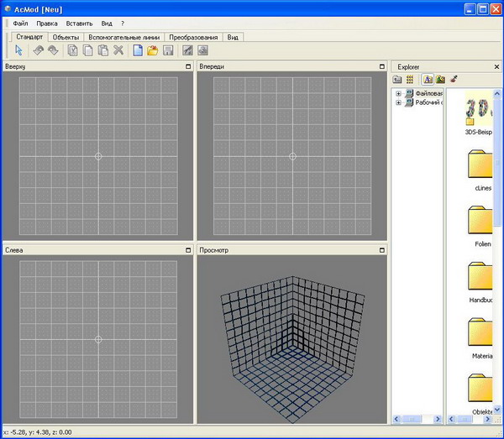
Task: Expand the Файловая tree node
Action: tap(398, 93)
